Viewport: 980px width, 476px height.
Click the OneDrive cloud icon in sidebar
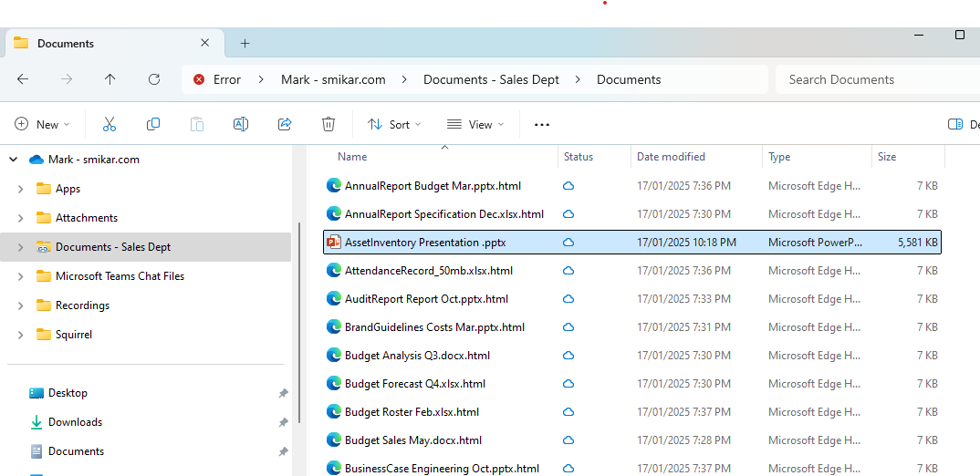pos(36,160)
